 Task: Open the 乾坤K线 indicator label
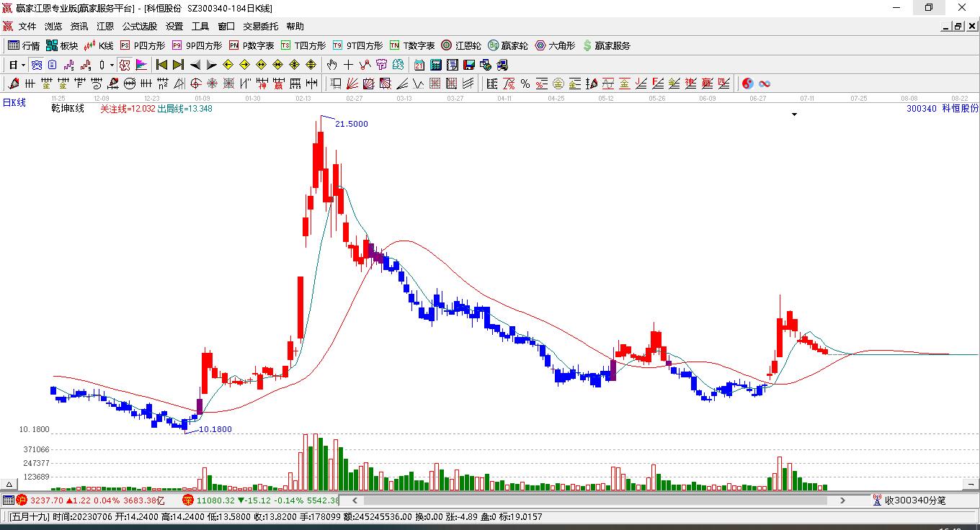pyautogui.click(x=68, y=109)
